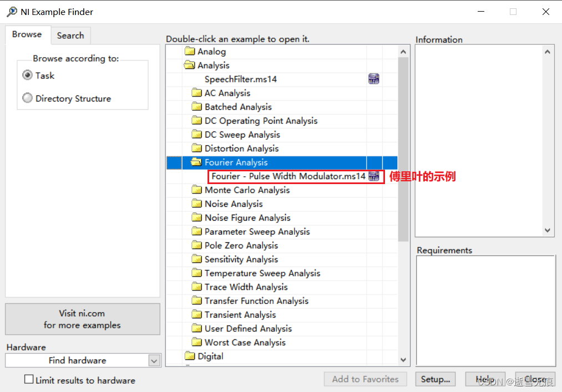This screenshot has height=392, width=562.
Task: Click the Fourier Analysis open folder icon
Action: coord(196,162)
